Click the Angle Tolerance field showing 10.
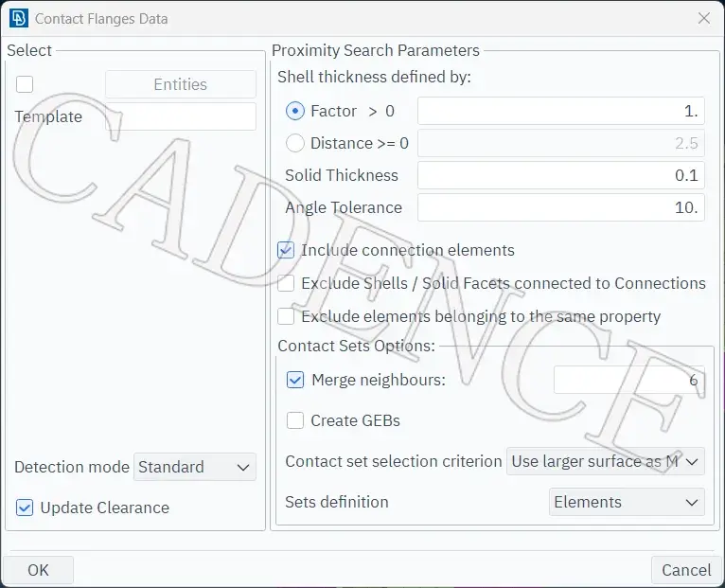The image size is (725, 588). [561, 207]
